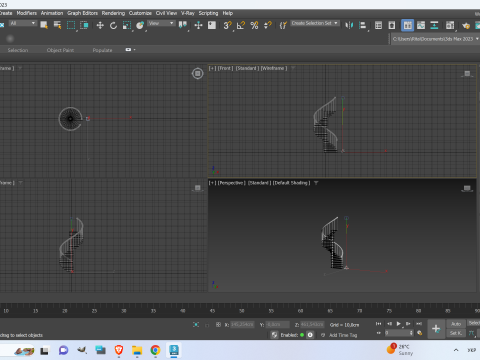Go to animation end frame
The width and height of the screenshot is (480, 360).
point(419,324)
